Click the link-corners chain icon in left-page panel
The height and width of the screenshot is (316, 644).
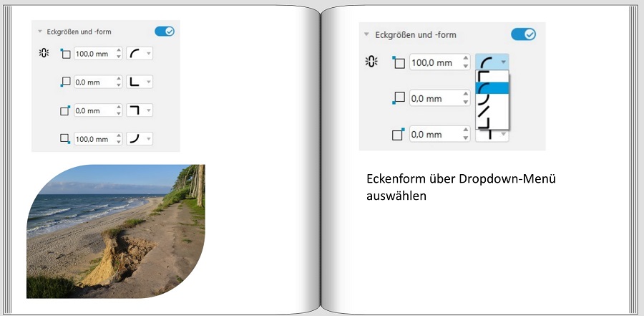click(44, 53)
